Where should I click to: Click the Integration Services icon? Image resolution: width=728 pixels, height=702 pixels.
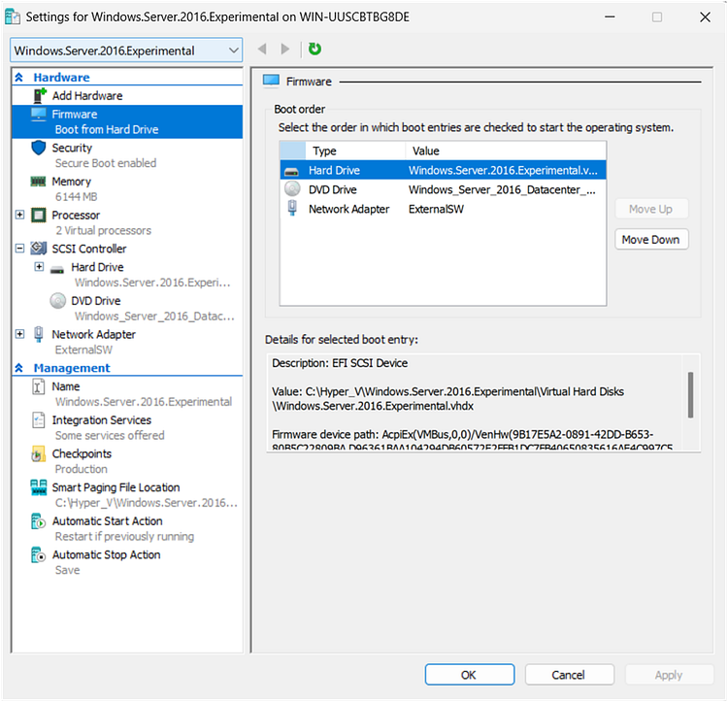tap(39, 420)
